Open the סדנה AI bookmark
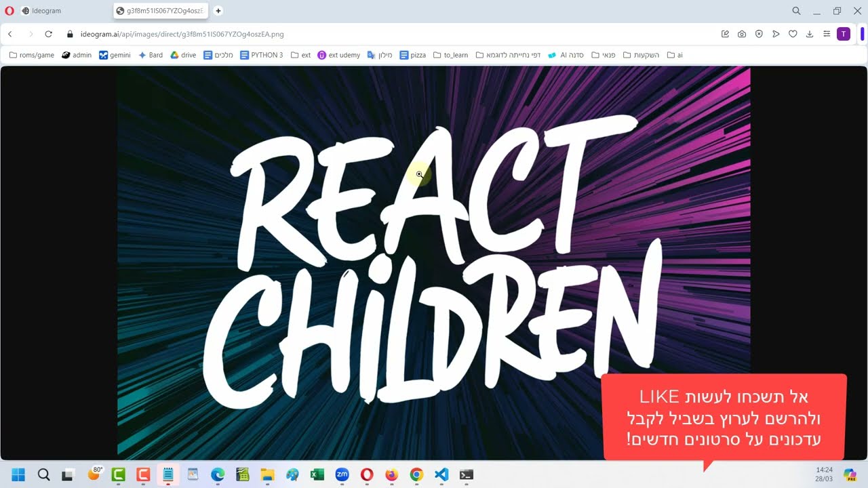The width and height of the screenshot is (868, 488). coord(566,55)
